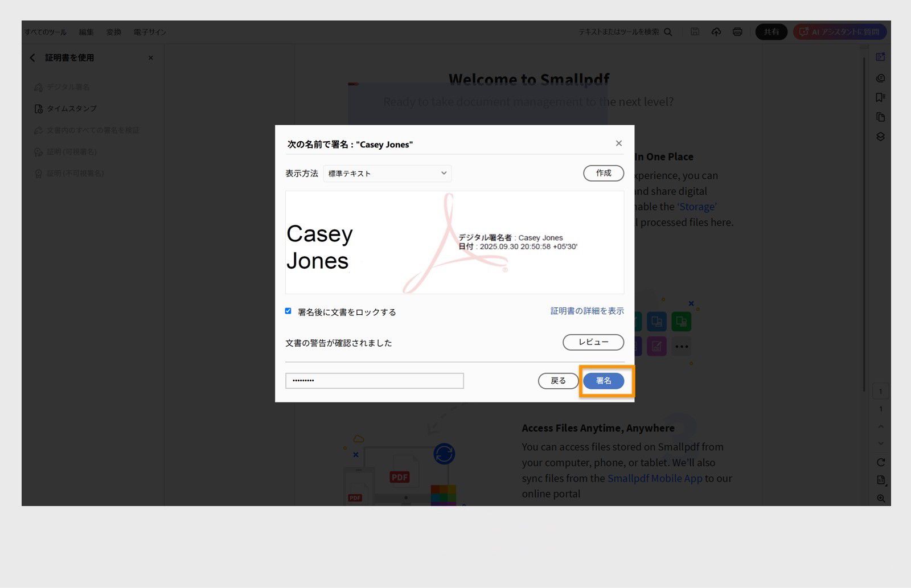
Task: Close the Casey Jones signing dialog
Action: pyautogui.click(x=619, y=143)
